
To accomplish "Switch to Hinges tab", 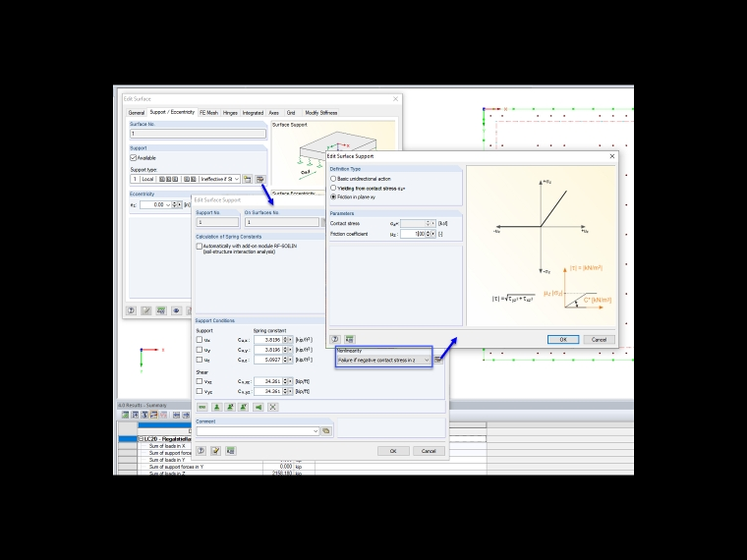I will (230, 113).
